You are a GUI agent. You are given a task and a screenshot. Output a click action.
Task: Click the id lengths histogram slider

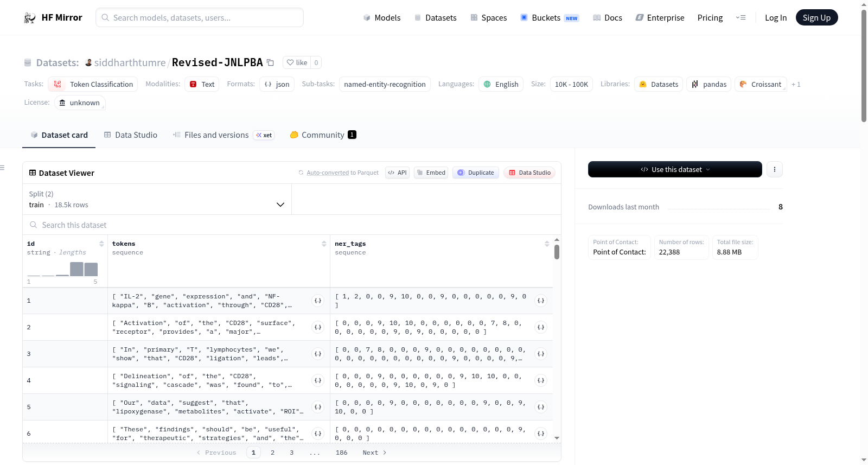(62, 269)
